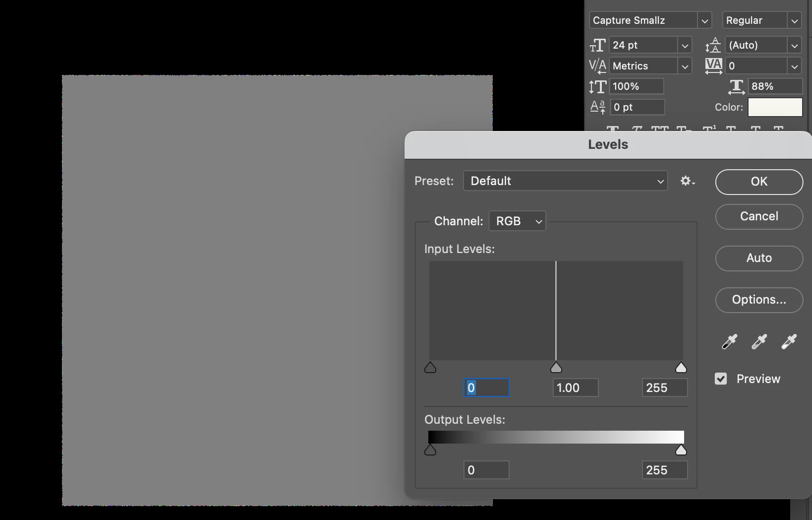The image size is (812, 520).
Task: Click the leading icon beside (Auto)
Action: pos(713,45)
